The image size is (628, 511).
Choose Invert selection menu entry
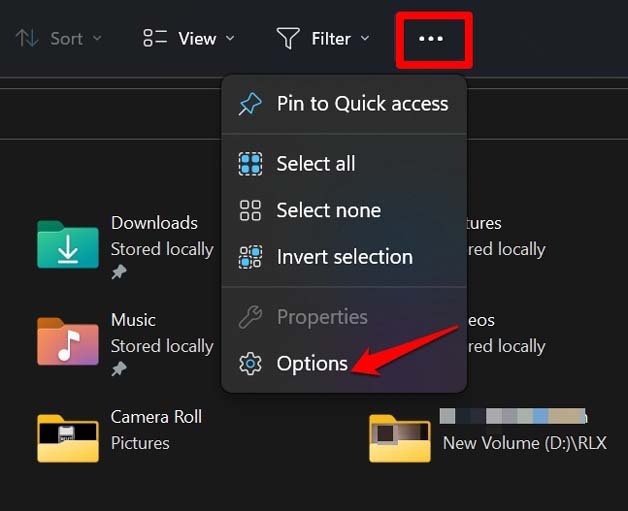click(x=344, y=257)
